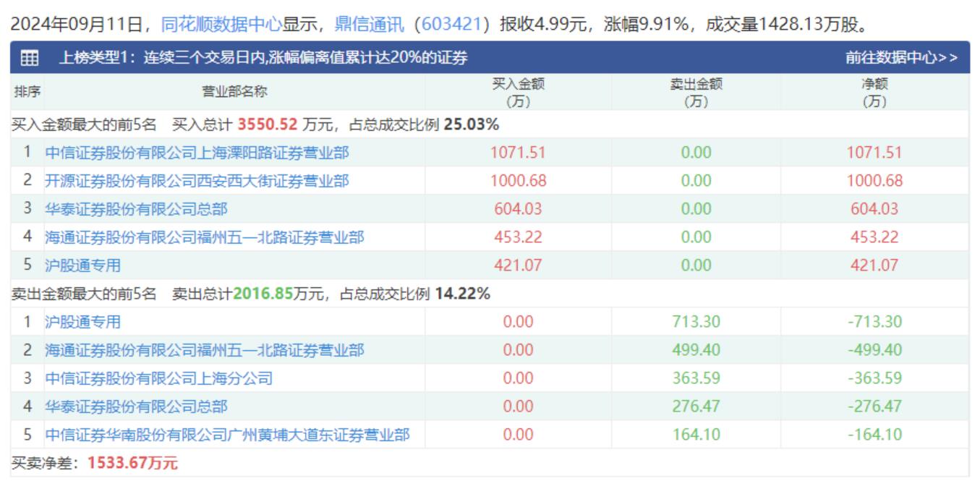Go to 前往数据中心>> link
Viewport: 980px width, 481px height.
point(903,58)
